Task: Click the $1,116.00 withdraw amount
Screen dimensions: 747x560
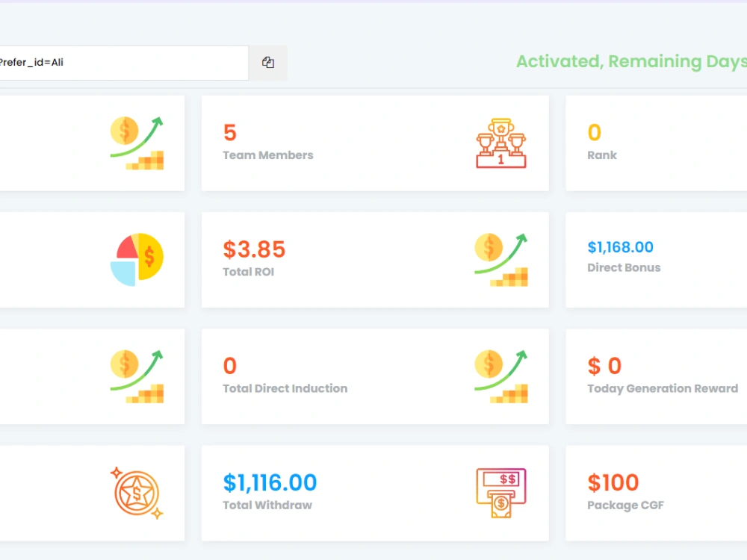Action: [270, 482]
